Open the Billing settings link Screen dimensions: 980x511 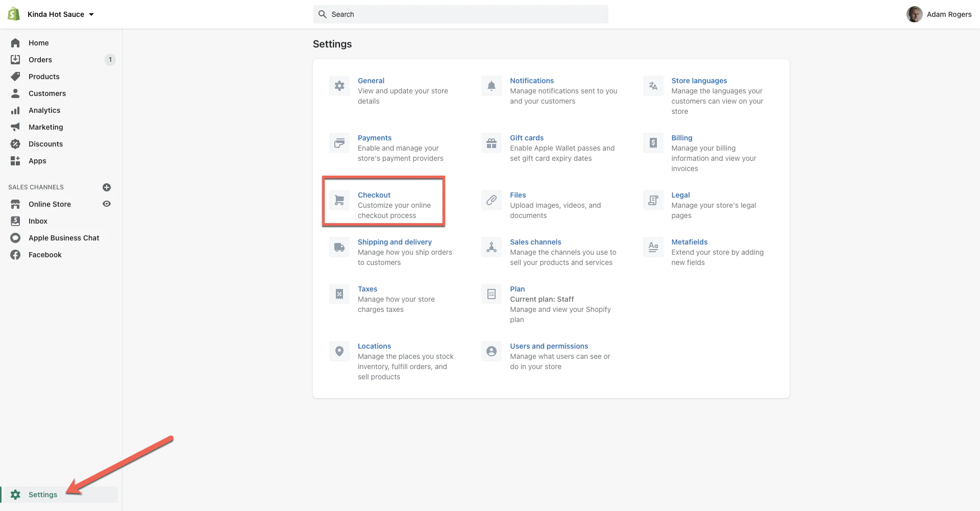[681, 138]
